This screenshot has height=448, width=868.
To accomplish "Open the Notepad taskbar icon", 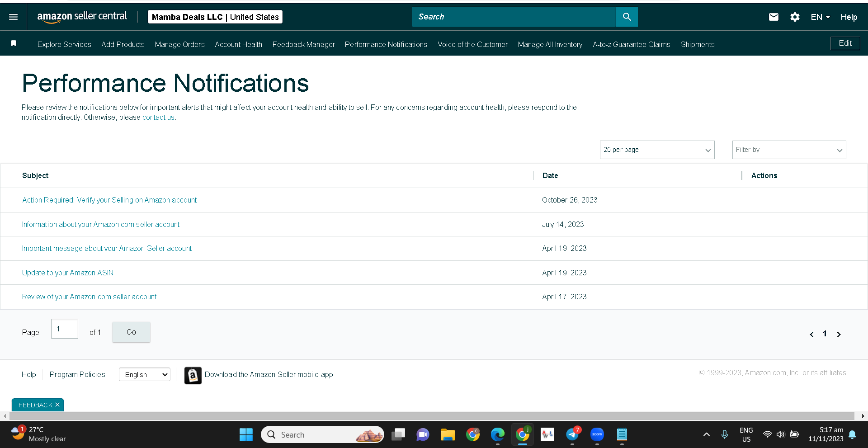I will point(622,435).
